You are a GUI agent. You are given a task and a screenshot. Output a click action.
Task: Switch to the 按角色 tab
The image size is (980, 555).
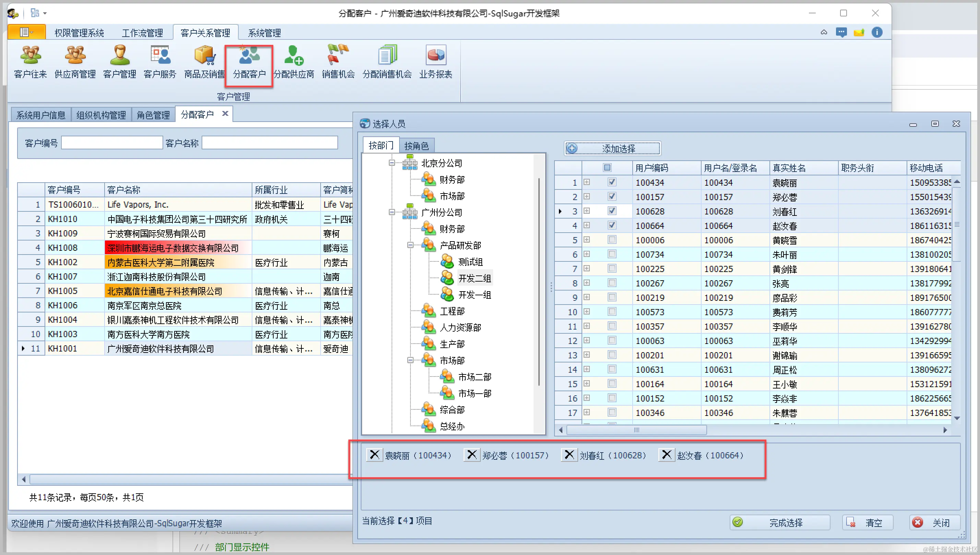(x=416, y=146)
